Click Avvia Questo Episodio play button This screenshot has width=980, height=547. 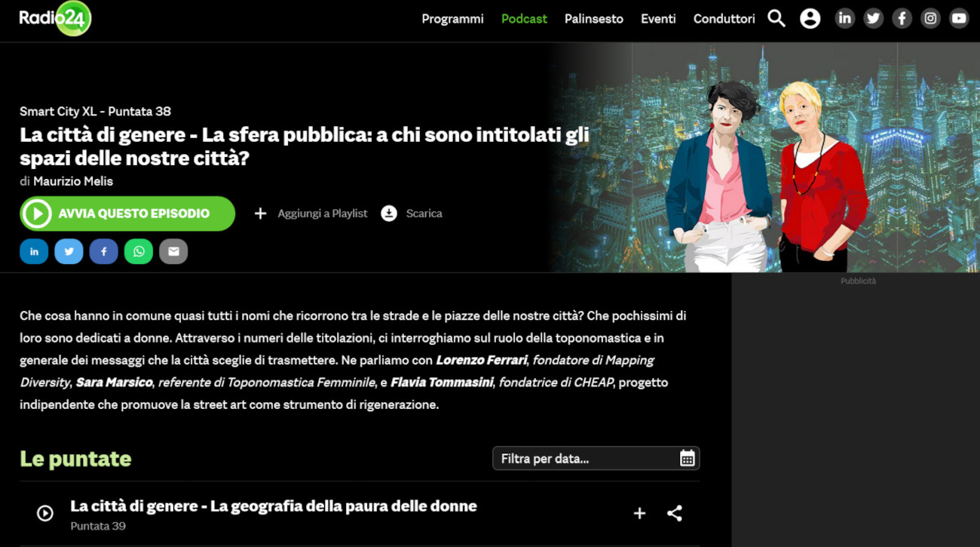coord(127,214)
